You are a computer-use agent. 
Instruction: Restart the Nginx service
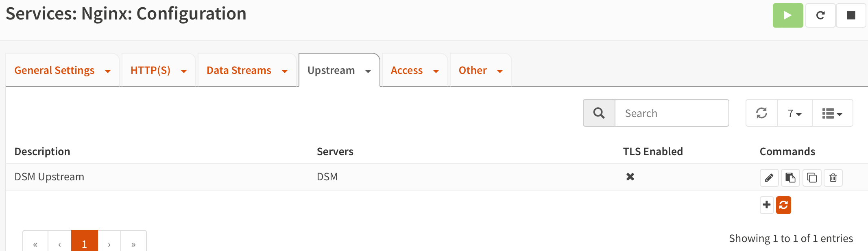(x=820, y=15)
